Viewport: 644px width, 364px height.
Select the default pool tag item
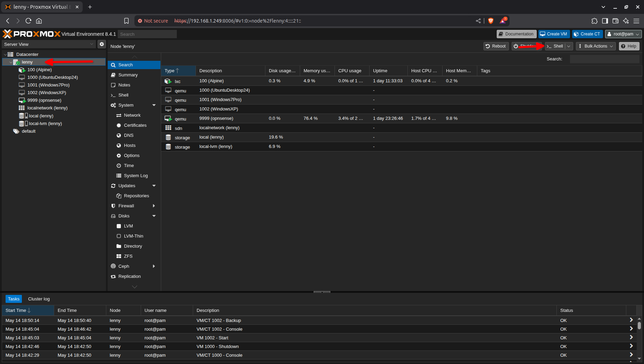point(28,131)
